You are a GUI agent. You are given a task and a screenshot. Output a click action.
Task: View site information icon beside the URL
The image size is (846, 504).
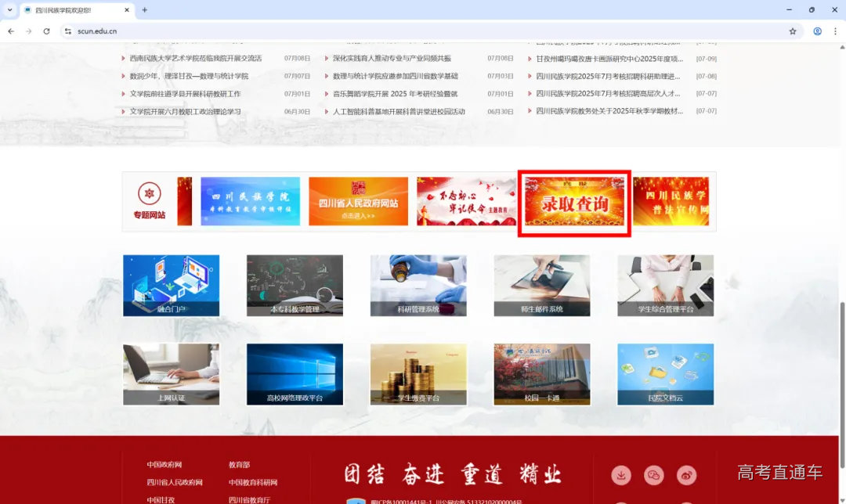pyautogui.click(x=68, y=31)
